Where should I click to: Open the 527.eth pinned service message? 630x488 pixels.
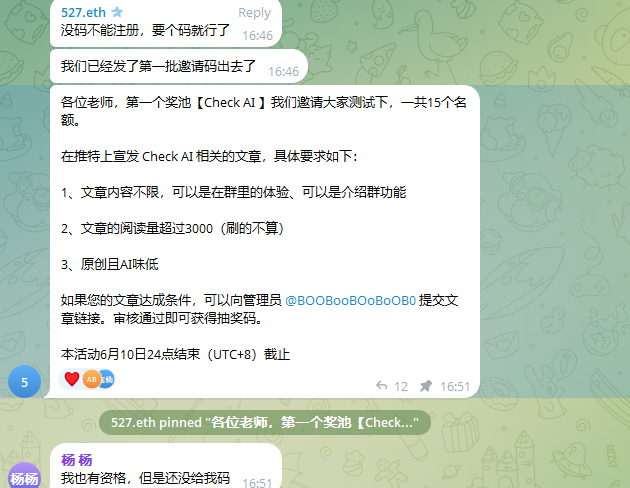[265, 422]
